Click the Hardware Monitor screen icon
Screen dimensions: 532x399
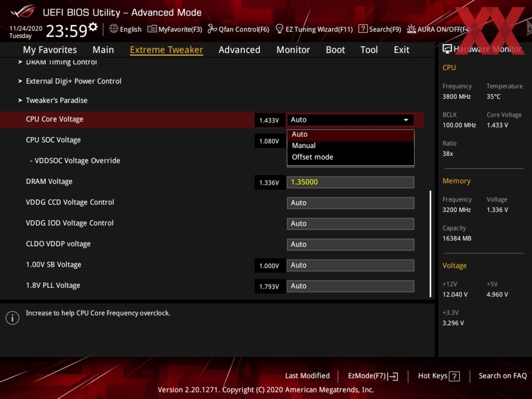tap(447, 49)
